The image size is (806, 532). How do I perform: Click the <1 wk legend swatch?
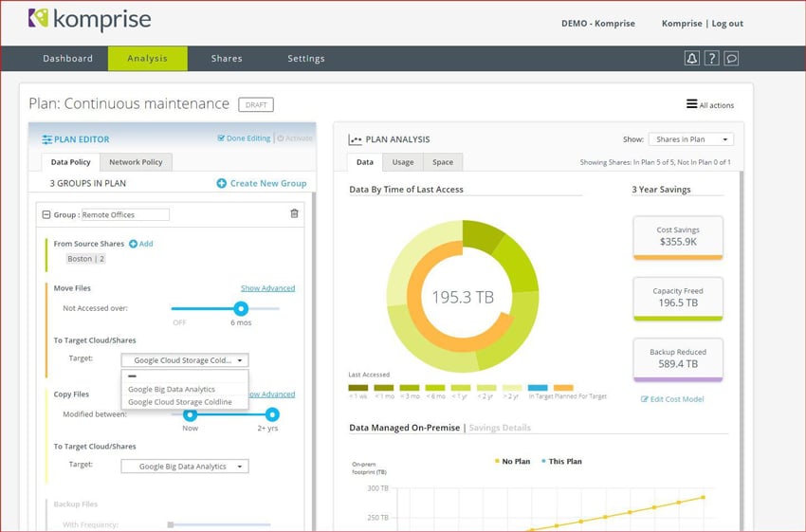tap(358, 388)
